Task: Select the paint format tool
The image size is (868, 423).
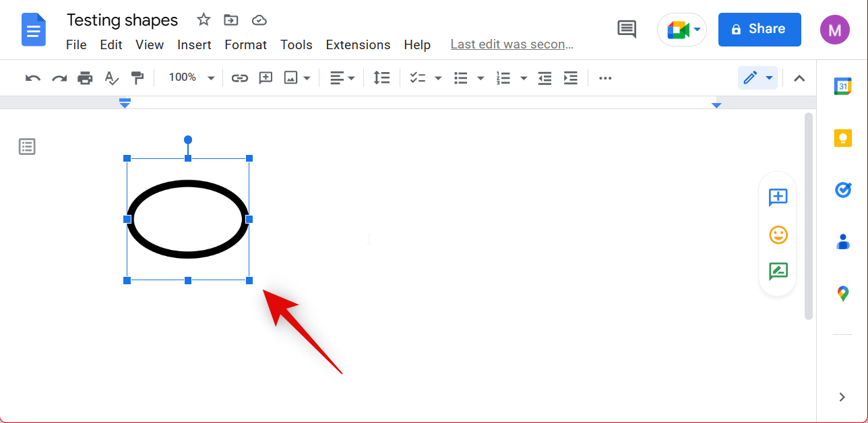Action: coord(137,78)
